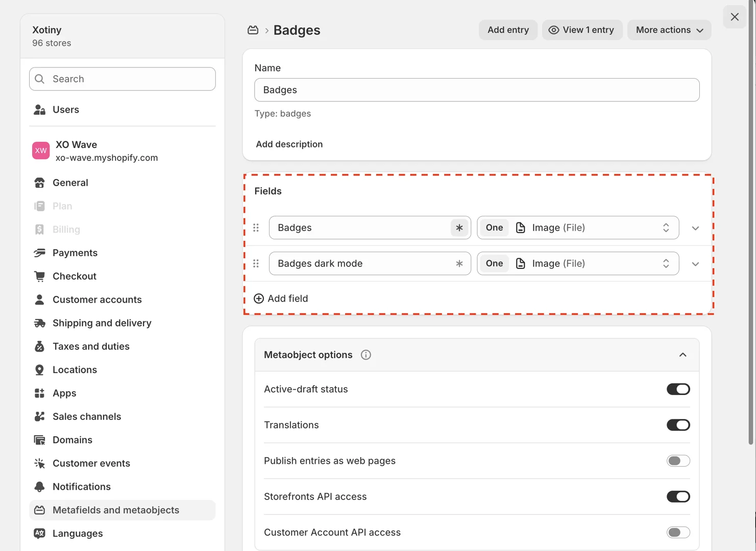Viewport: 756px width, 551px height.
Task: Click the Sales channels icon
Action: coord(40,417)
